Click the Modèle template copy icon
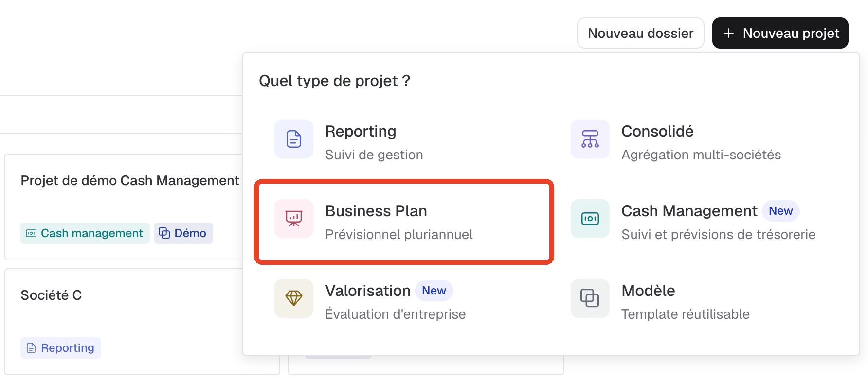Viewport: 868px width, 381px height. click(x=590, y=298)
